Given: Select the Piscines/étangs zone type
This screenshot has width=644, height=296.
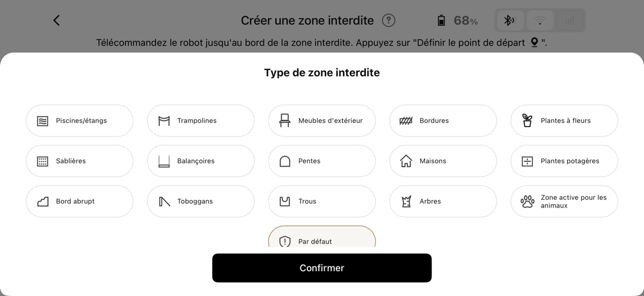Looking at the screenshot, I should (x=79, y=121).
